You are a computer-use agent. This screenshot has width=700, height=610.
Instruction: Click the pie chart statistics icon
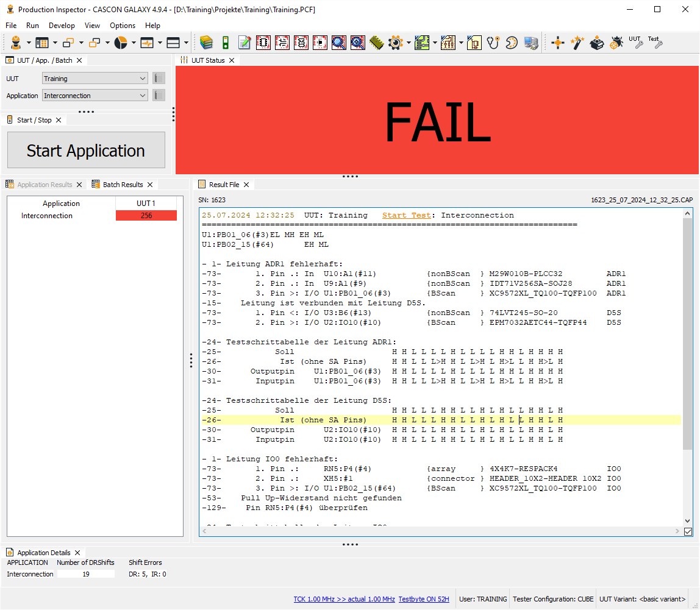pyautogui.click(x=121, y=43)
